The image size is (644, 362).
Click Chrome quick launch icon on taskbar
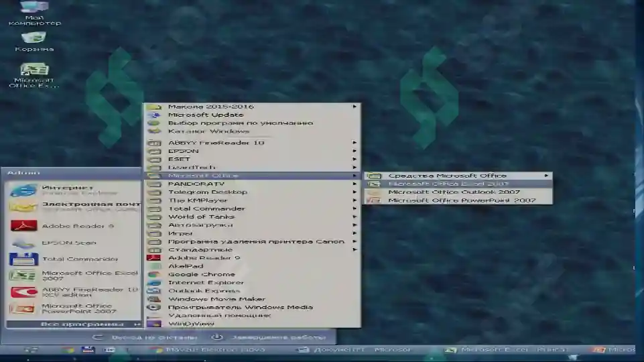(68, 350)
